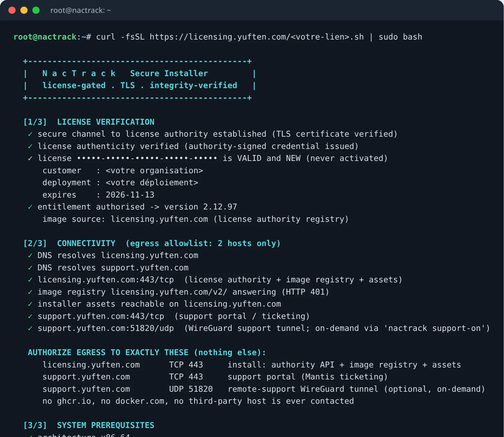This screenshot has height=437, width=504.
Task: Select the 'DNS resolves support.yuften.com' line
Action: (x=108, y=268)
